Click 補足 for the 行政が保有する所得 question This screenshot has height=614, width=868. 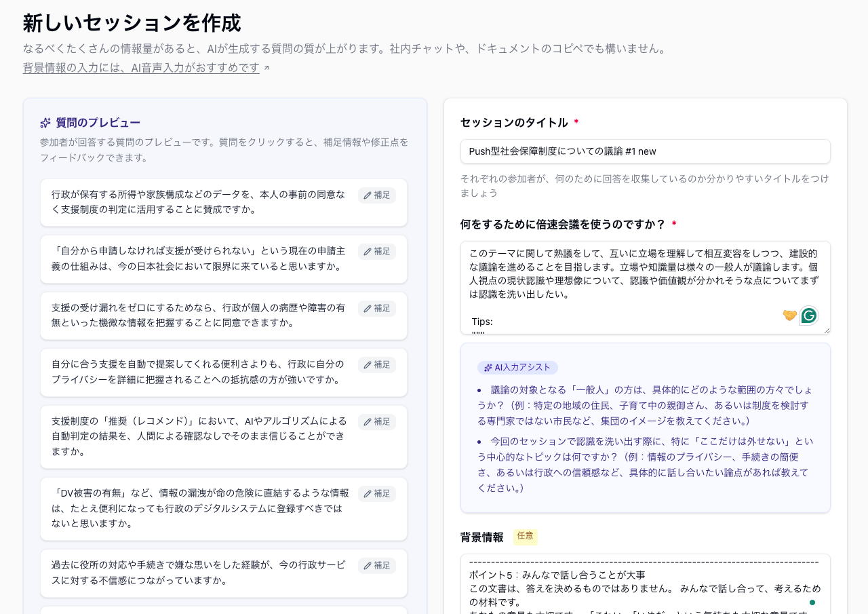[377, 195]
